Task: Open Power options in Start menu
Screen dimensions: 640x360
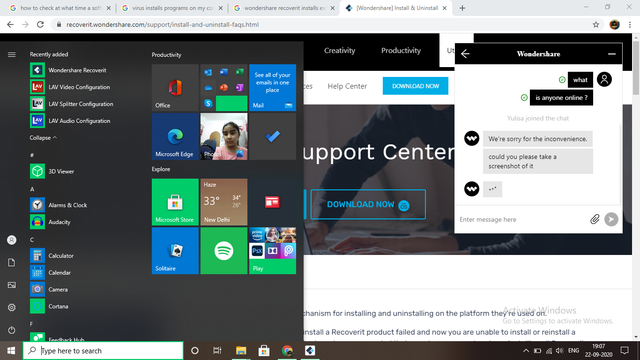Action: 11,330
